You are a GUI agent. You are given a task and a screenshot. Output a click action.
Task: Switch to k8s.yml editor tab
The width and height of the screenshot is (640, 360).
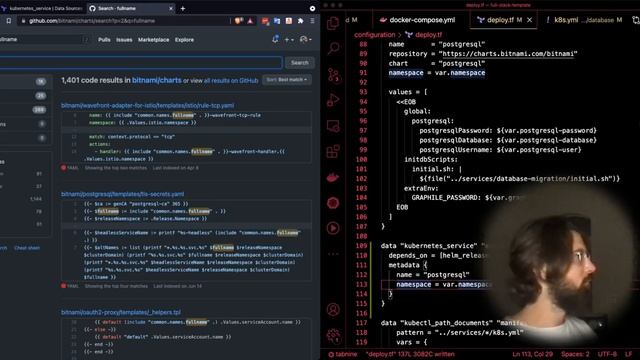tap(583, 20)
